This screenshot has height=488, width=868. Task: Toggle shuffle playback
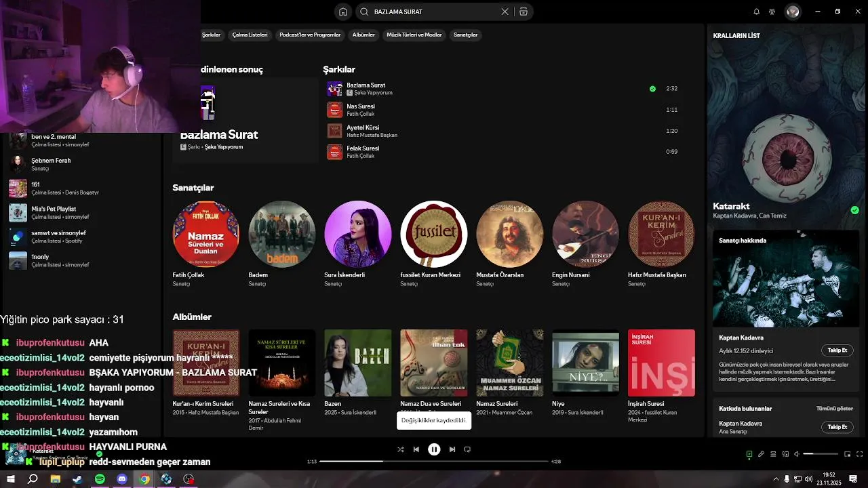pyautogui.click(x=400, y=449)
